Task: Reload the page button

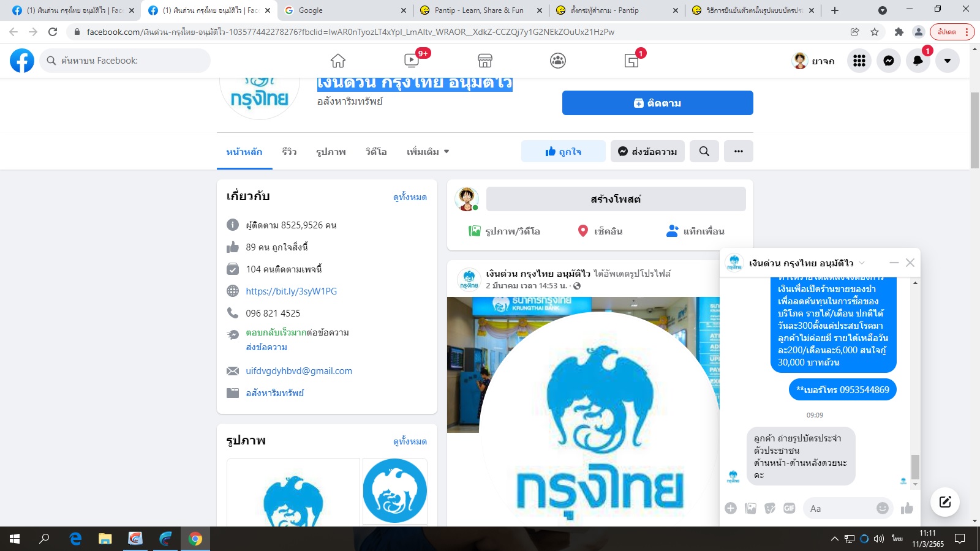Action: (x=53, y=32)
